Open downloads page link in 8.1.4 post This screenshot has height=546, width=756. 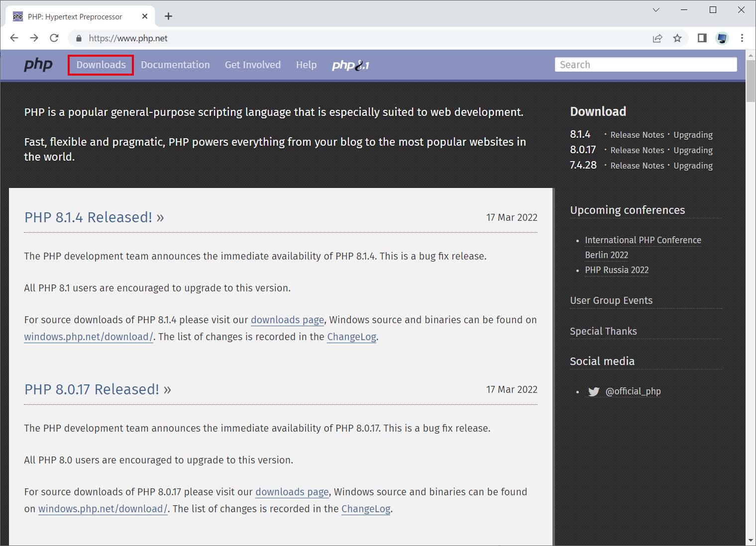pos(287,320)
